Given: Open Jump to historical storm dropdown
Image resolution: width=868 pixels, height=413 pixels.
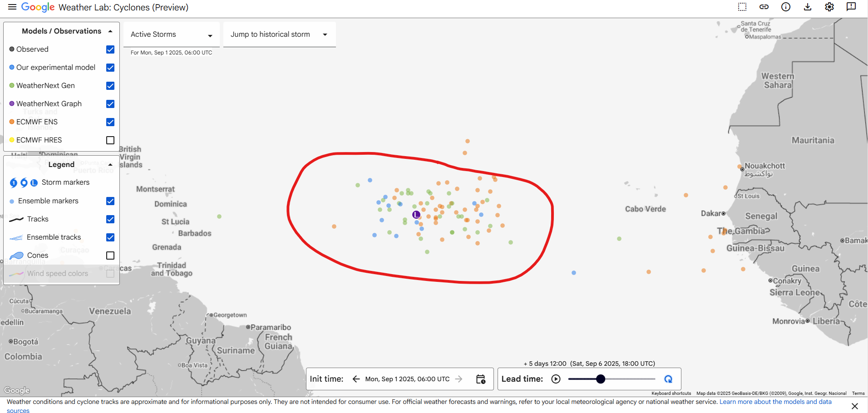Looking at the screenshot, I should coord(279,34).
